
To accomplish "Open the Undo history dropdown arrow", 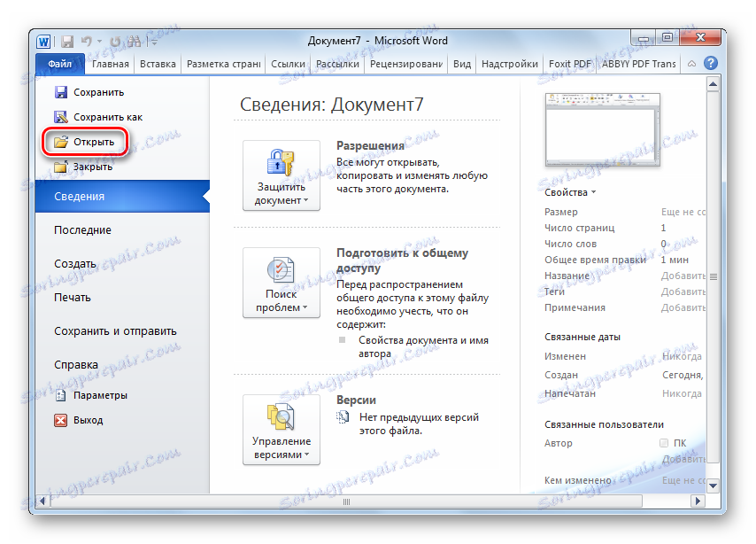I will coord(100,42).
